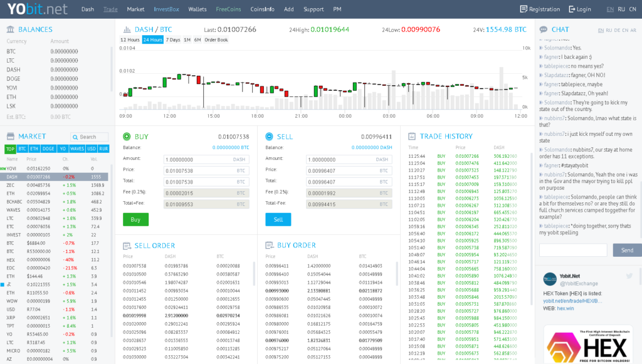
Task: Open the hex.win link in tweet
Action: coord(566,308)
